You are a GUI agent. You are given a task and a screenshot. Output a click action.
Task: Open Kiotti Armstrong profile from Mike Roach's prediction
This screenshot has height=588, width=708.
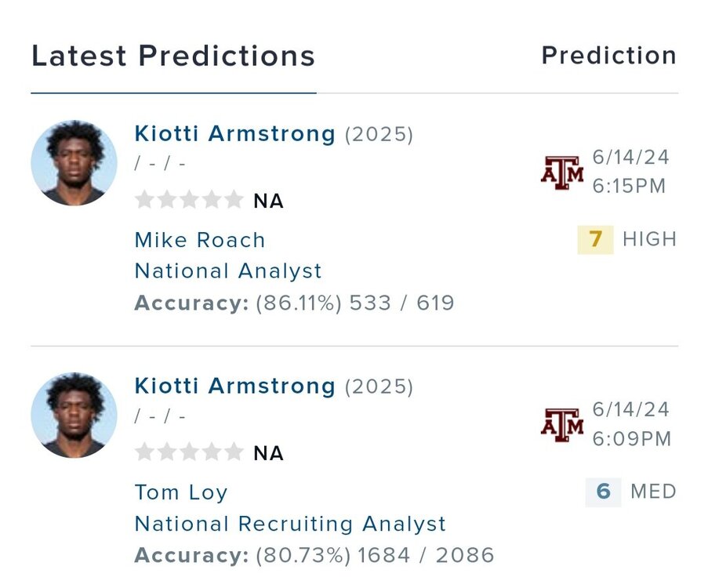pyautogui.click(x=234, y=134)
